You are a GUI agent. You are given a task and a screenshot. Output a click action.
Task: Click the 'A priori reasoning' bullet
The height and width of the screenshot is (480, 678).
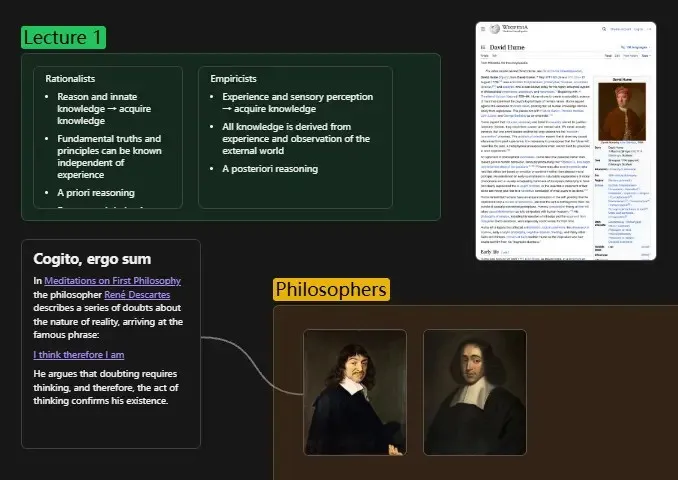point(96,193)
